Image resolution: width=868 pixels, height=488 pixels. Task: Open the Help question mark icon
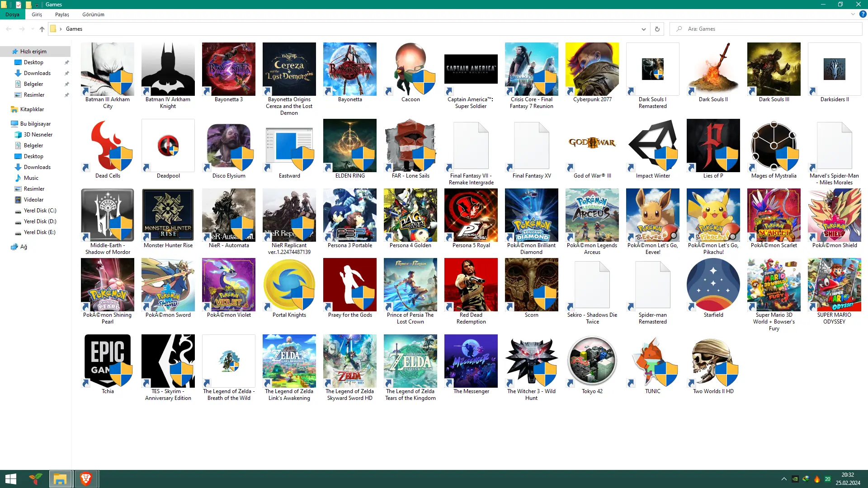pos(863,14)
